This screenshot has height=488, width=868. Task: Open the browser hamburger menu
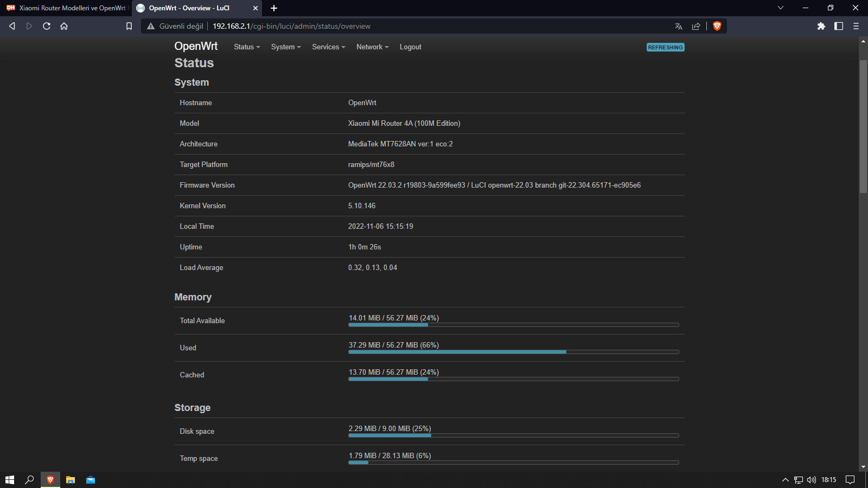click(856, 26)
